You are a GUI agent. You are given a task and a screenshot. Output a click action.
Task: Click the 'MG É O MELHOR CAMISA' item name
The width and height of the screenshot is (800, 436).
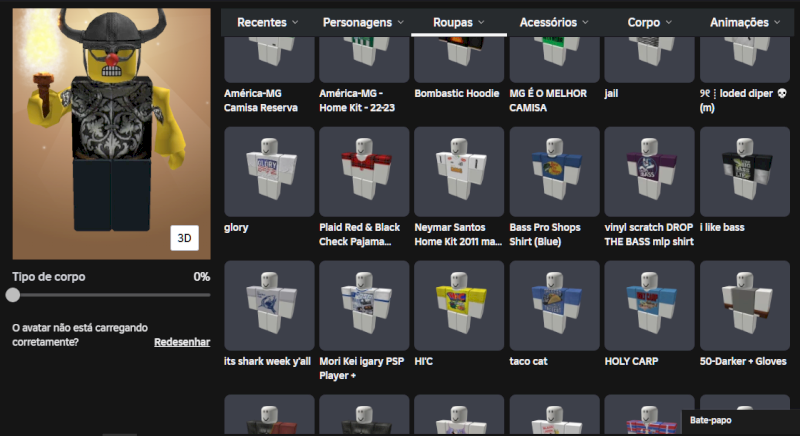548,100
